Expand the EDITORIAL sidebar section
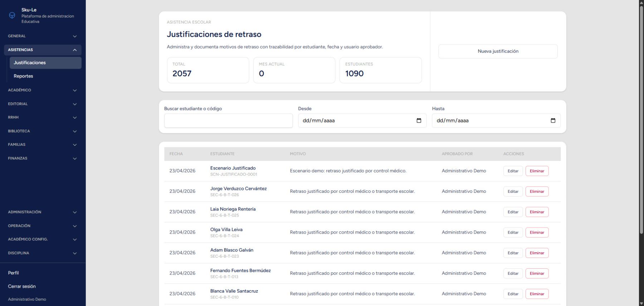Image resolution: width=644 pixels, height=306 pixels. click(x=43, y=104)
